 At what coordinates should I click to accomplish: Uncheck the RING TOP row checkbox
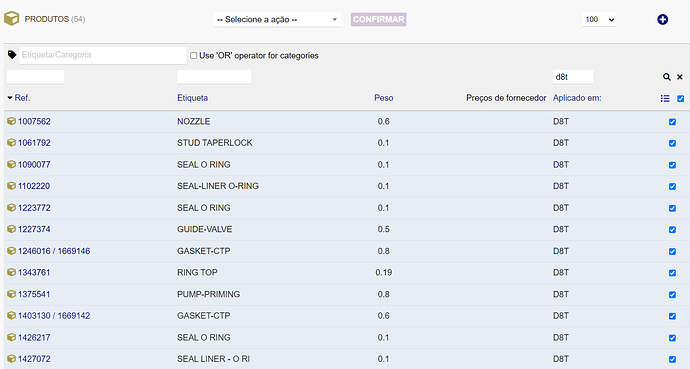(672, 273)
